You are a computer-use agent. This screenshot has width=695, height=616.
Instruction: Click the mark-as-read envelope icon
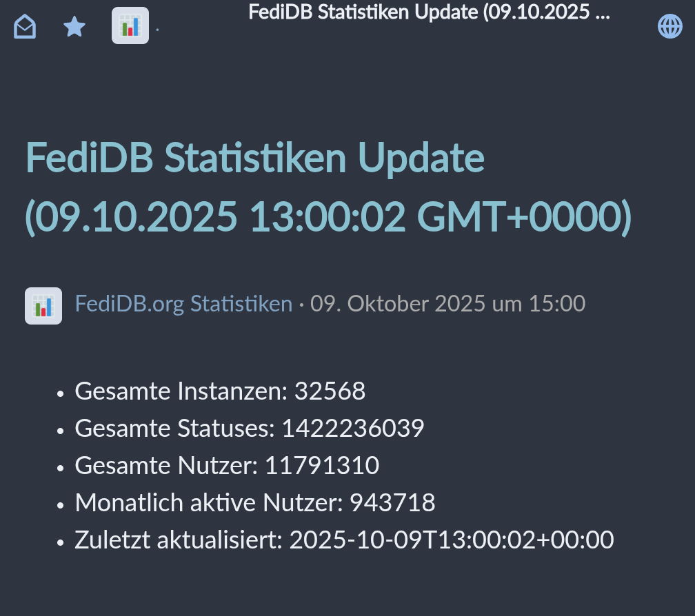pos(25,27)
